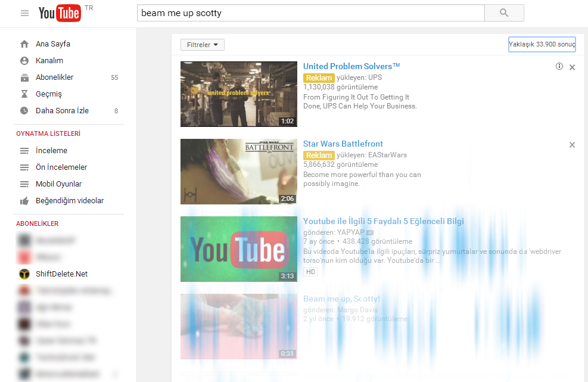The width and height of the screenshot is (588, 382).
Task: Run search with magnifier button
Action: [x=504, y=13]
